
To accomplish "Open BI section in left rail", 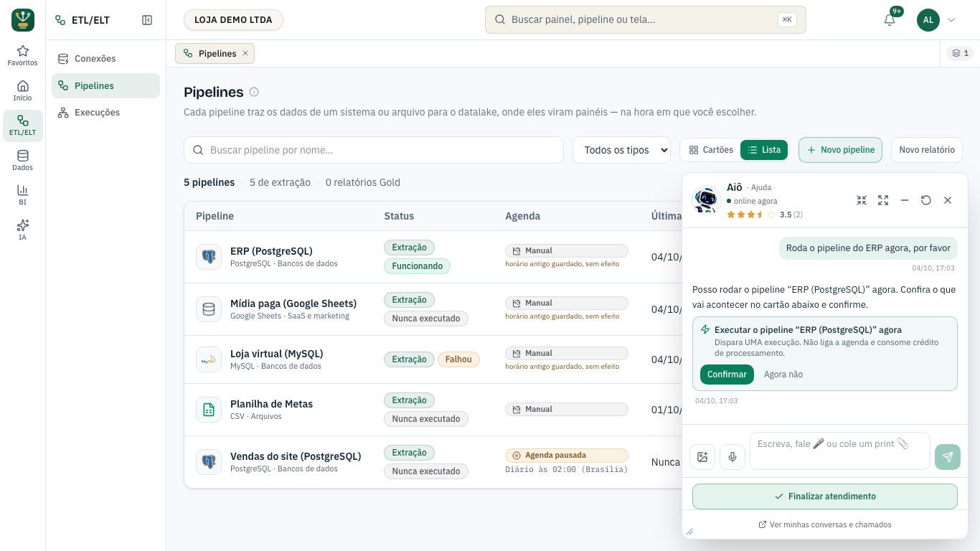I will click(x=23, y=195).
